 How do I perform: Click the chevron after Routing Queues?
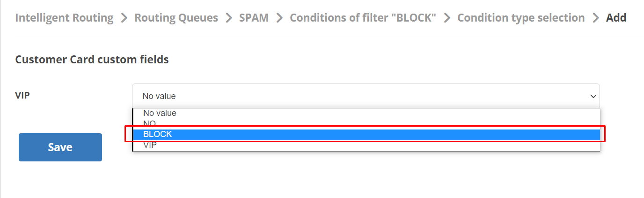[x=228, y=18]
